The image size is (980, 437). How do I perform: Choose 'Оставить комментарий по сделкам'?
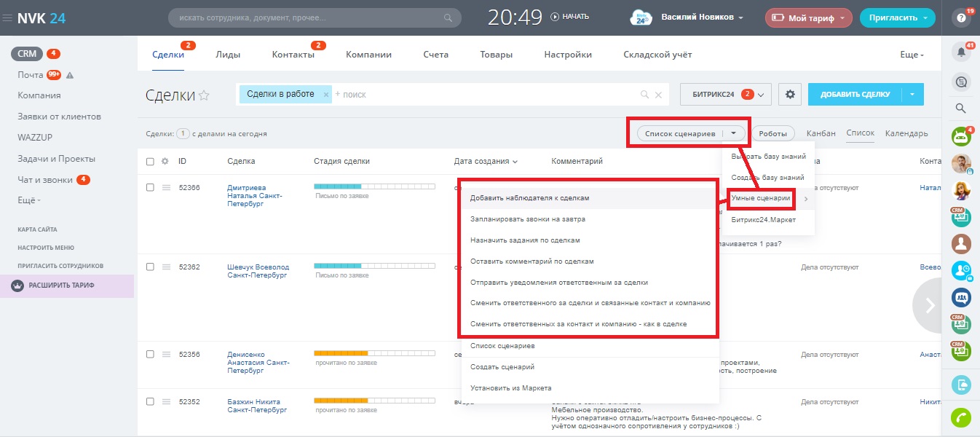590,261
